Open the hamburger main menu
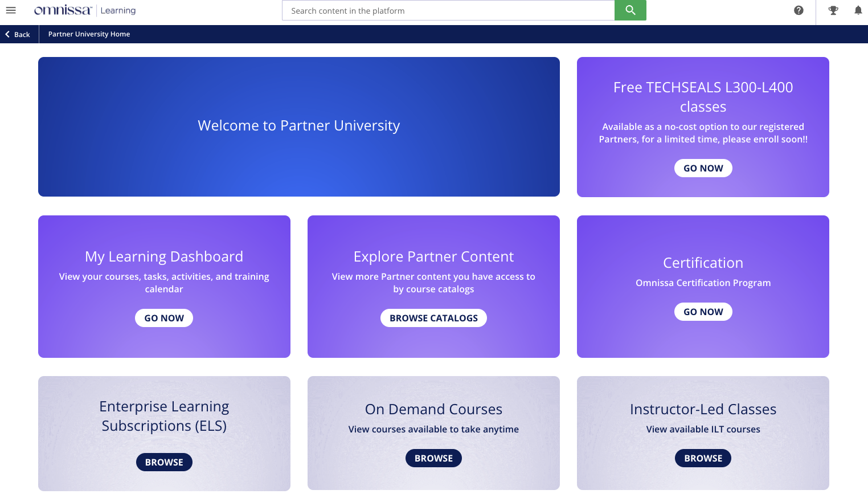This screenshot has width=868, height=502. [11, 10]
